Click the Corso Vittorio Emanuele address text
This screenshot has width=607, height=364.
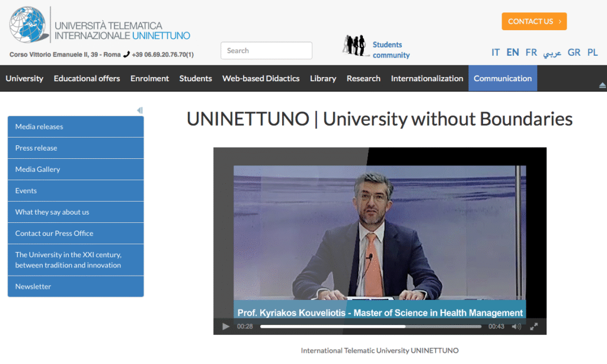(x=65, y=55)
